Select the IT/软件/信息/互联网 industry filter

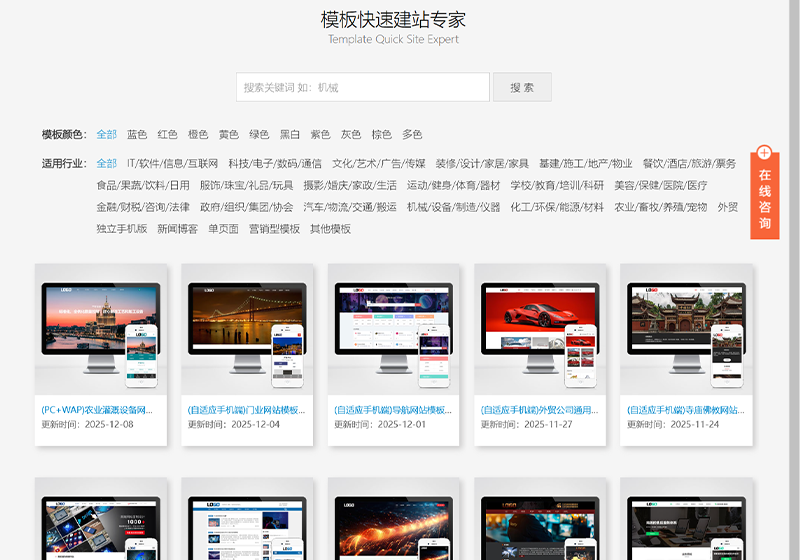tap(172, 163)
